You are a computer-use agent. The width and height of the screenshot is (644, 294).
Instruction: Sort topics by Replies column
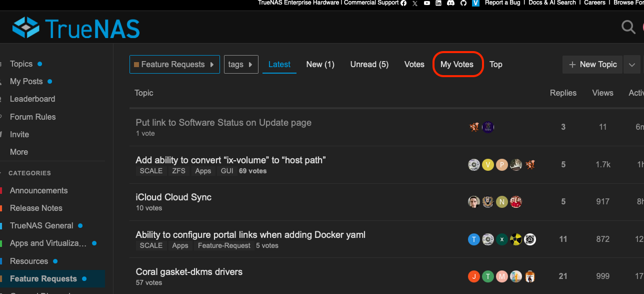click(x=563, y=93)
